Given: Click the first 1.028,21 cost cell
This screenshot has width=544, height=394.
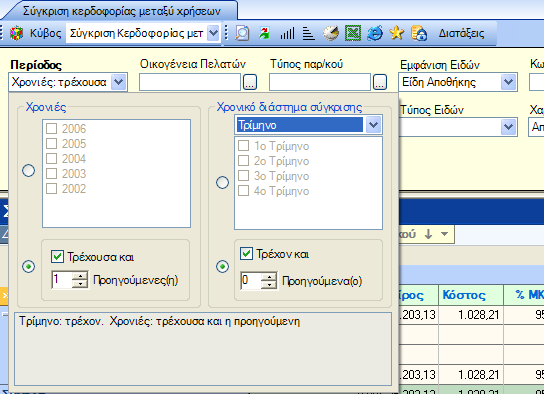Looking at the screenshot, I should 471,315.
